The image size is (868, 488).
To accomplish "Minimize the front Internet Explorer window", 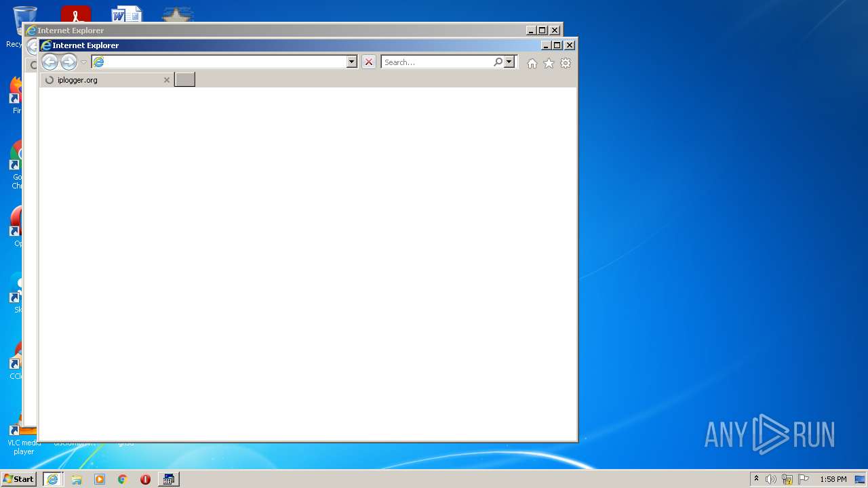I will click(545, 45).
